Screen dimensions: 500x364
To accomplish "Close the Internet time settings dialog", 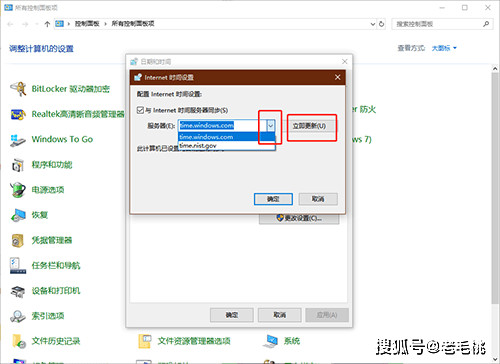I will 337,77.
